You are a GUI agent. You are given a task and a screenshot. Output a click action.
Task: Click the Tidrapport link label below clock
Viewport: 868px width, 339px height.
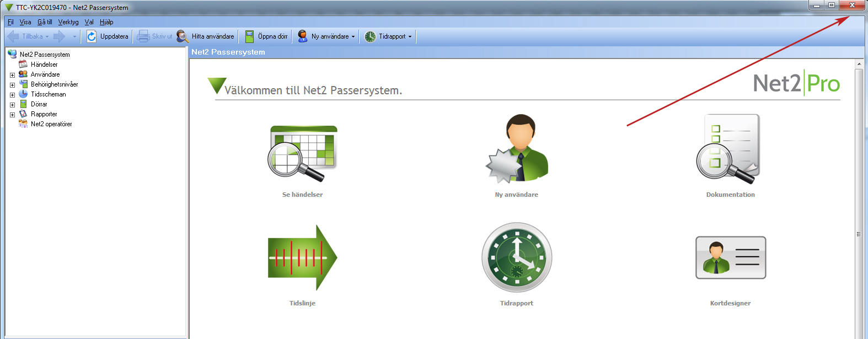517,303
